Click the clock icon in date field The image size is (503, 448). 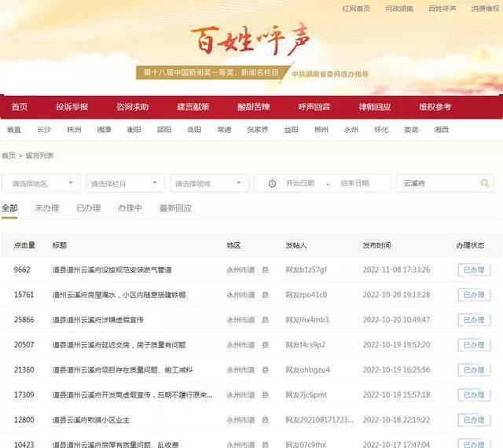tap(272, 183)
